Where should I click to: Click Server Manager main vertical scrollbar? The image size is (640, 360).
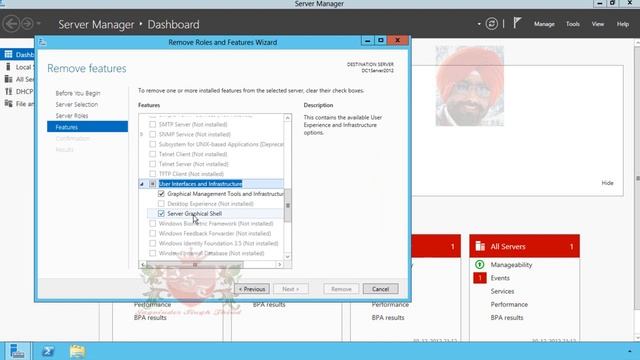coord(637,178)
